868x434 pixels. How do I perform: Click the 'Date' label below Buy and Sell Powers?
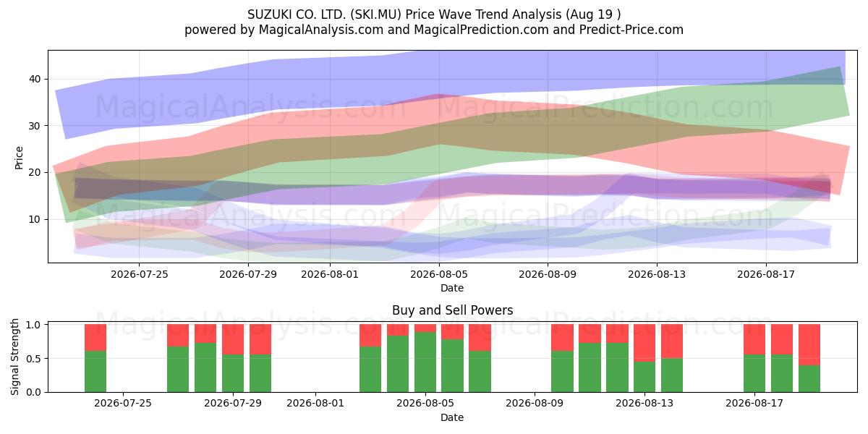click(452, 417)
